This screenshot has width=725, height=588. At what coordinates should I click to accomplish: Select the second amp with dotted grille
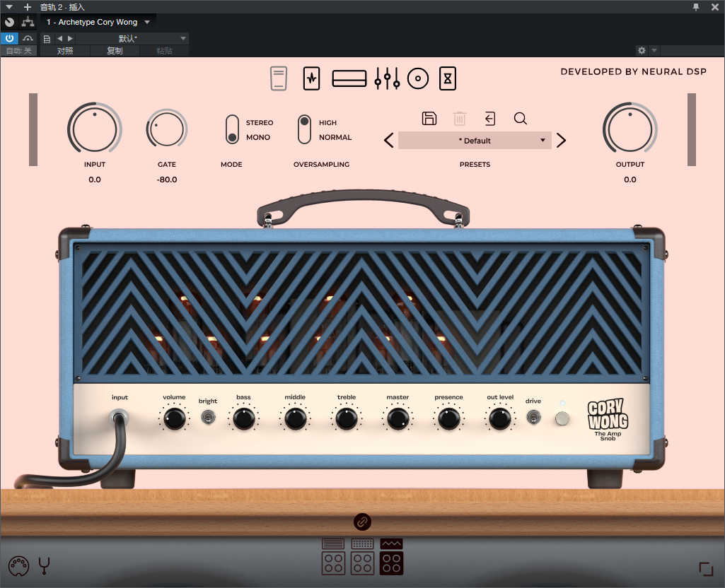click(362, 557)
